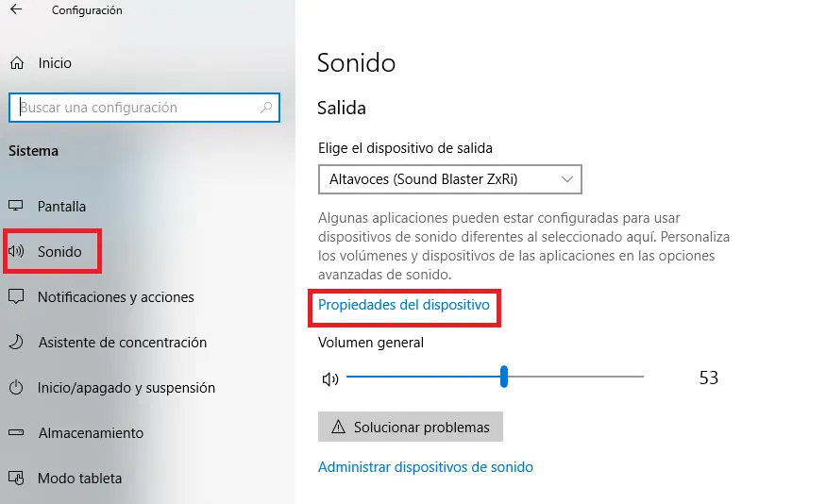Click the search magnifier icon
This screenshot has height=504, width=826.
click(x=267, y=108)
